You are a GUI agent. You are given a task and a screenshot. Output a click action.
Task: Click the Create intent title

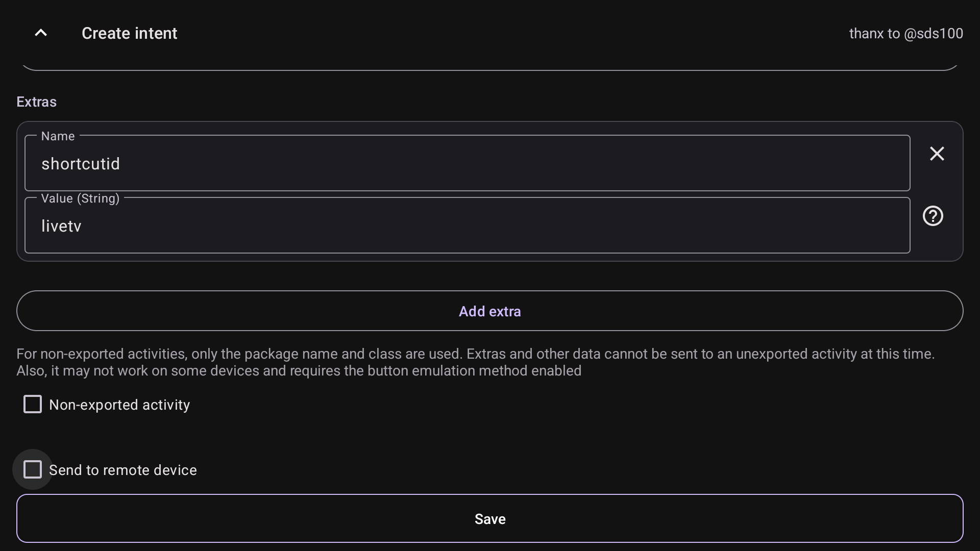pyautogui.click(x=130, y=34)
